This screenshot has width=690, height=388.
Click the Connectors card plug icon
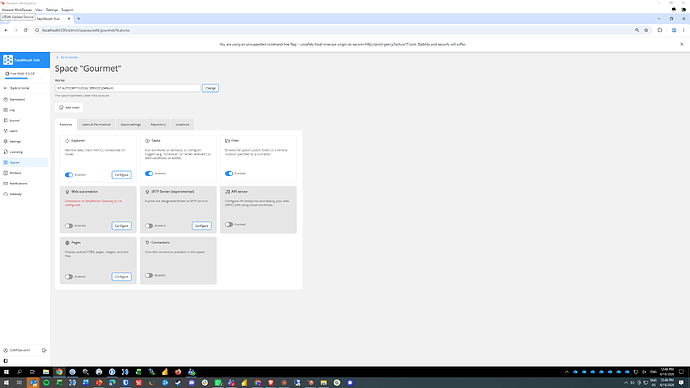147,243
